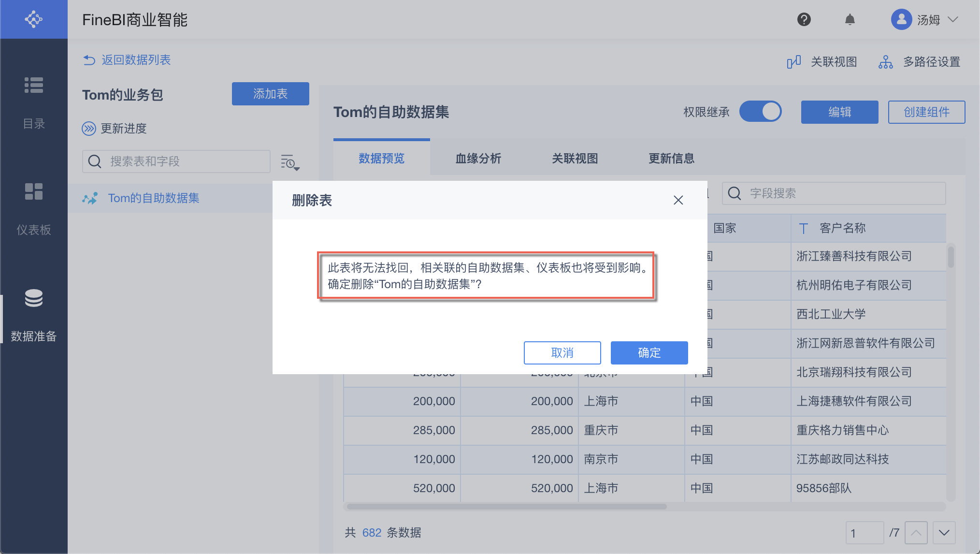This screenshot has height=554, width=980.
Task: Open the 关联视图 association view icon
Action: (x=794, y=62)
